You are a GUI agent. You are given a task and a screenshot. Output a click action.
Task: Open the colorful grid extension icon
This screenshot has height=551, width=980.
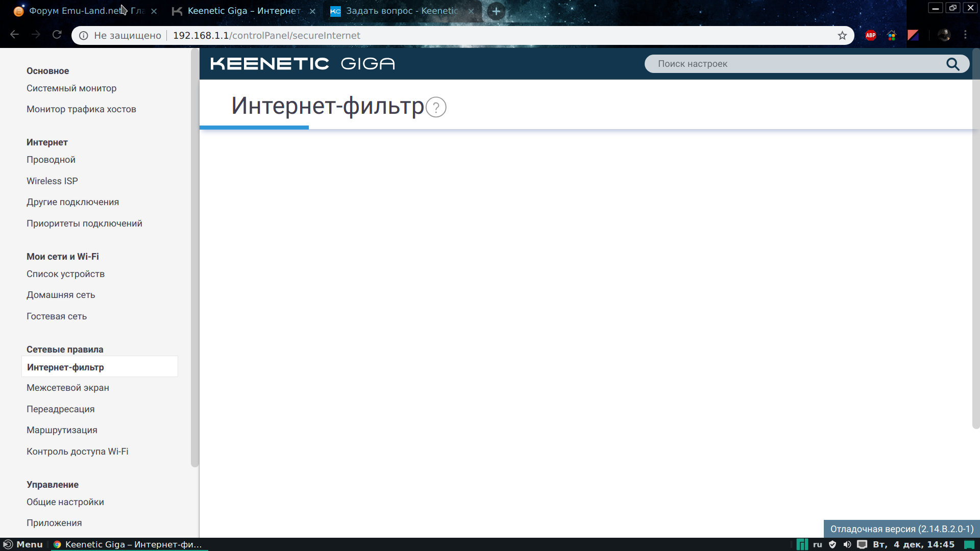pyautogui.click(x=892, y=35)
